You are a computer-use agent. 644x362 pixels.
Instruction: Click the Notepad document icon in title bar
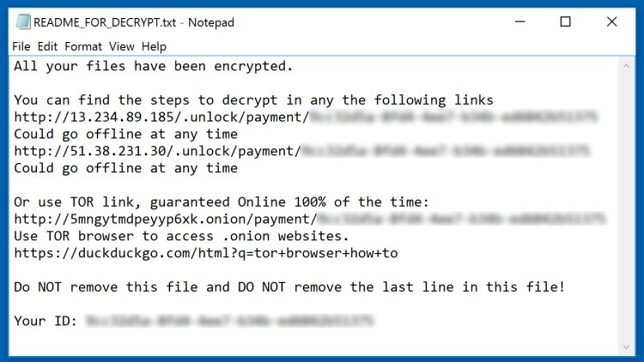tap(23, 21)
